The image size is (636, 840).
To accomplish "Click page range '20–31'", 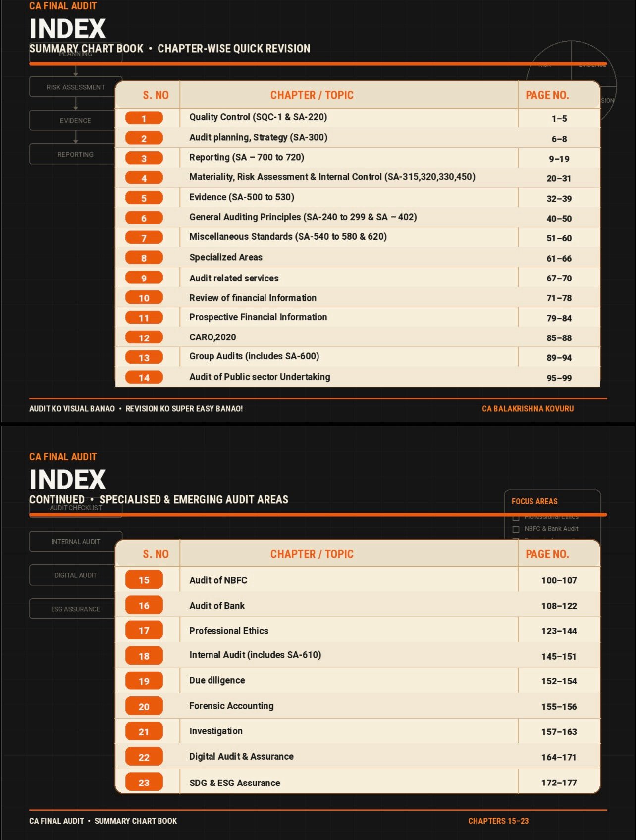I will click(x=559, y=178).
